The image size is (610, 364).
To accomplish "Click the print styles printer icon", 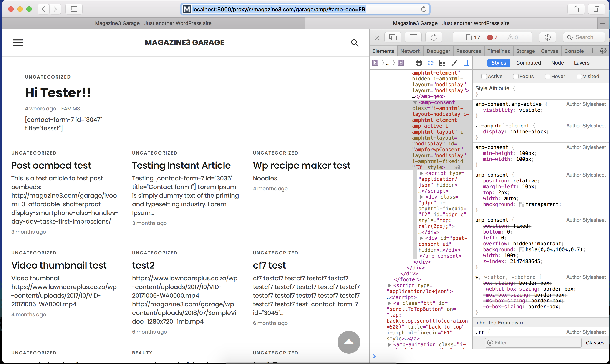I will 419,63.
